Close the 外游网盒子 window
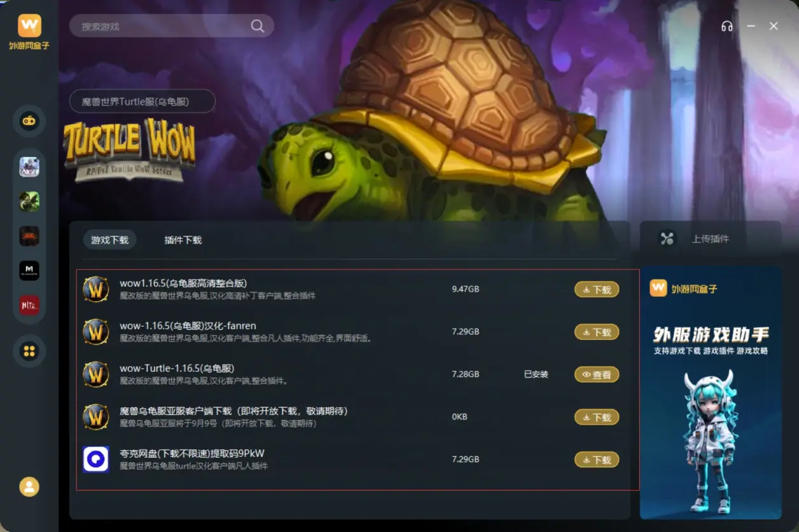 pos(774,26)
